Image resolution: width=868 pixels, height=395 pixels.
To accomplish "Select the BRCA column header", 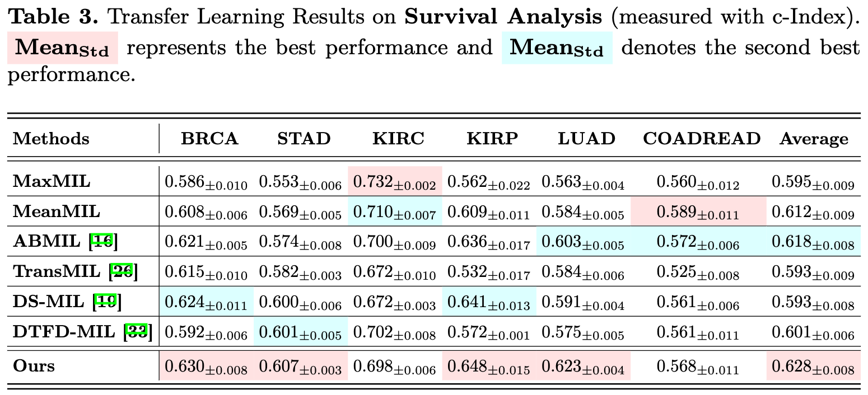I will tap(209, 139).
